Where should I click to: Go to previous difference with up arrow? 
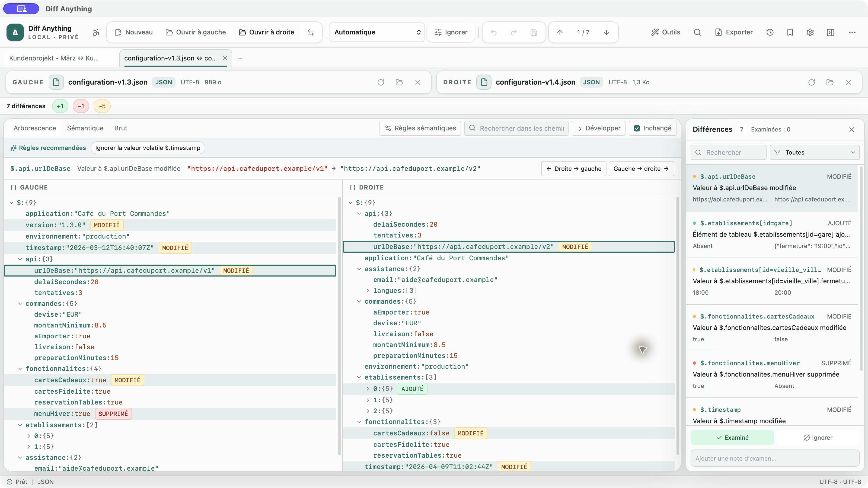[x=560, y=32]
